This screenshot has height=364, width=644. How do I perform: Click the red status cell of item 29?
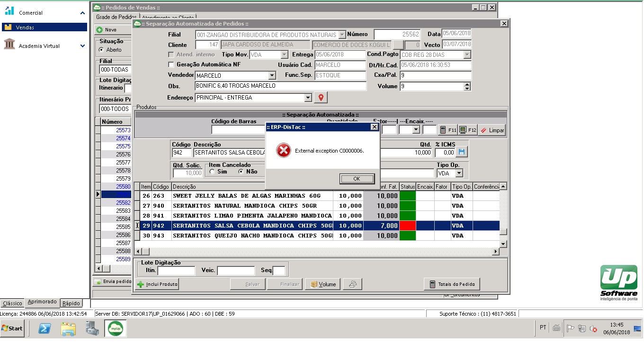pos(407,226)
